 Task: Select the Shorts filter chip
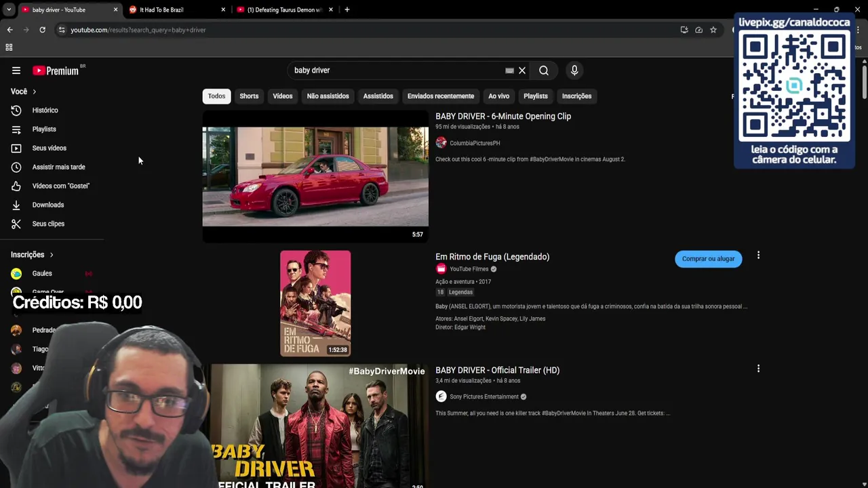coord(249,96)
